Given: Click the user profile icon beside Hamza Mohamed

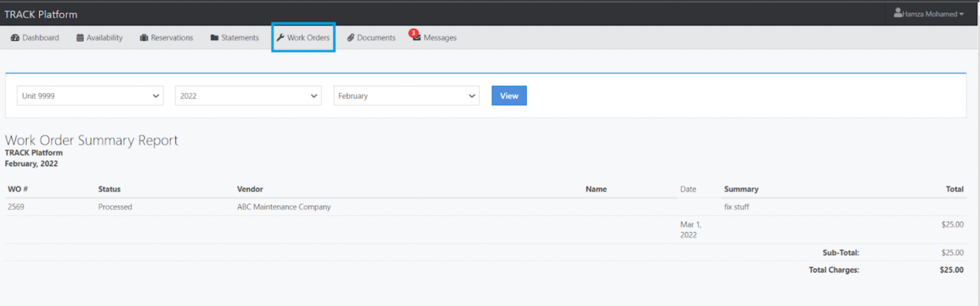Looking at the screenshot, I should (898, 13).
